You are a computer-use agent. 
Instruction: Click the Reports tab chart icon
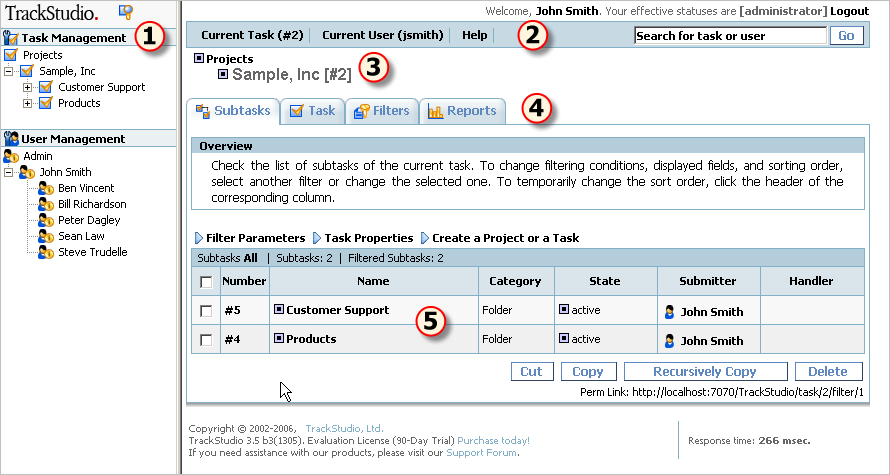click(435, 111)
